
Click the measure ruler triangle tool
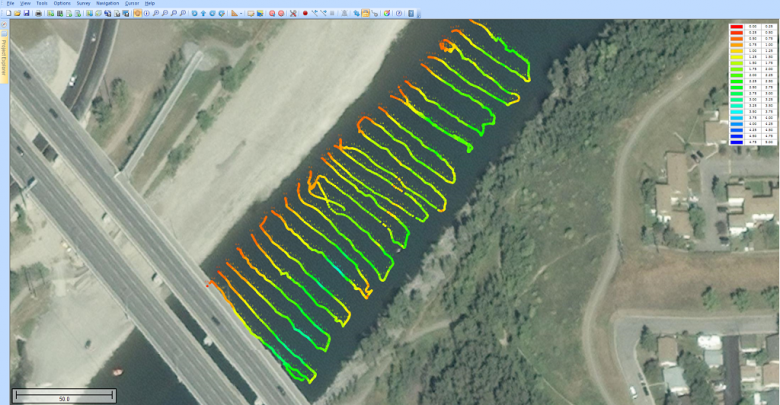click(234, 13)
